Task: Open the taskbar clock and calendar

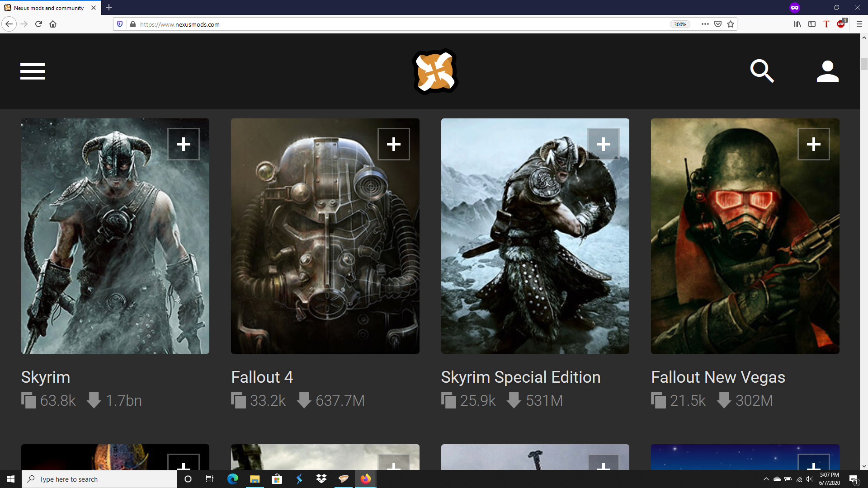Action: 830,479
